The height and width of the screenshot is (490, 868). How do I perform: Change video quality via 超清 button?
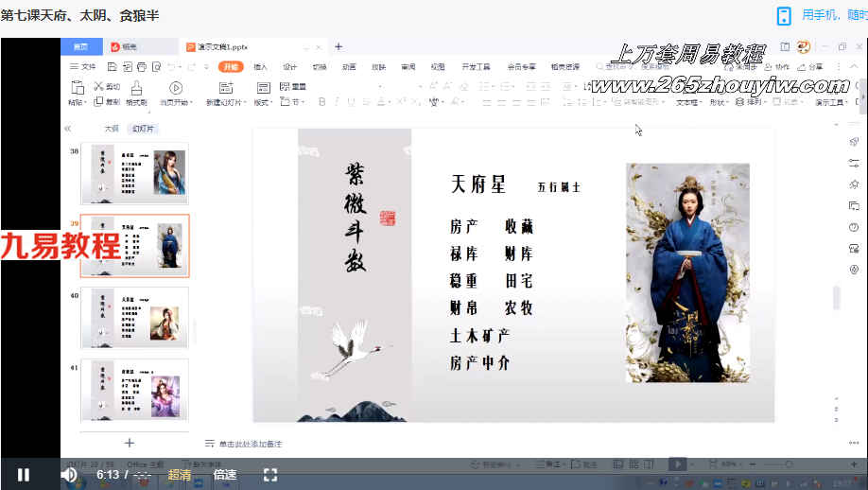point(180,475)
